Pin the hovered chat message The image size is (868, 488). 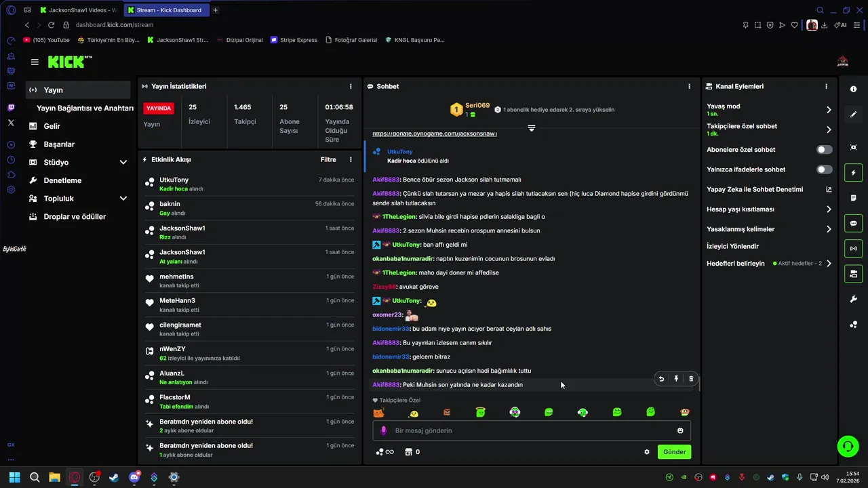[x=676, y=379]
